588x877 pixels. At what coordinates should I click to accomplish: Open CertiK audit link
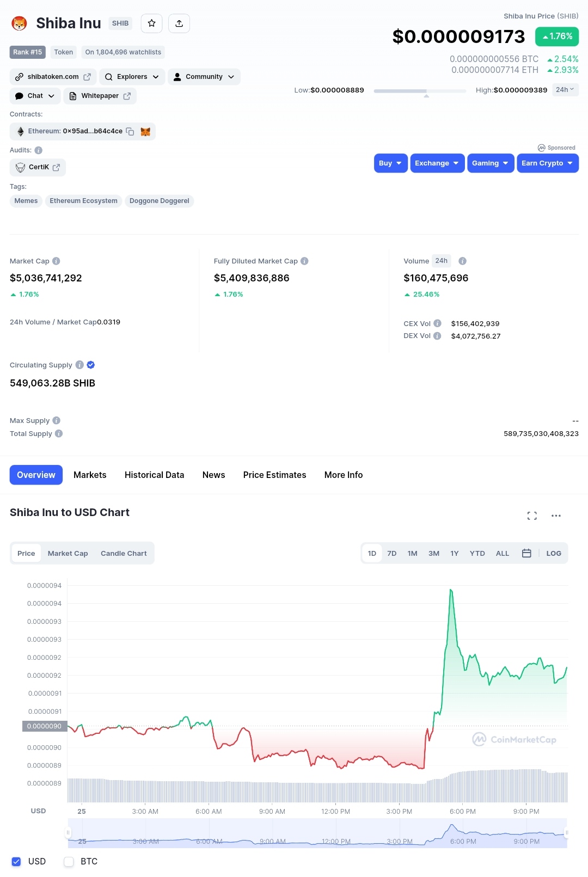pos(38,168)
